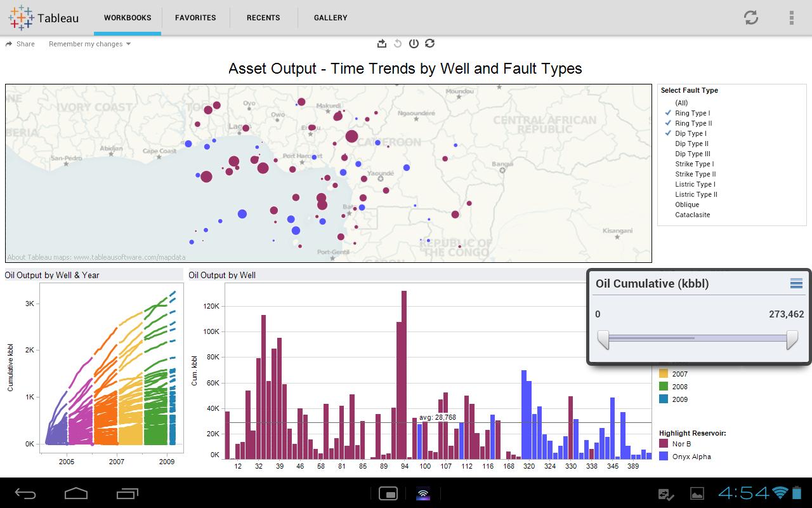Open the three-dot overflow menu
The height and width of the screenshot is (508, 812).
[790, 17]
